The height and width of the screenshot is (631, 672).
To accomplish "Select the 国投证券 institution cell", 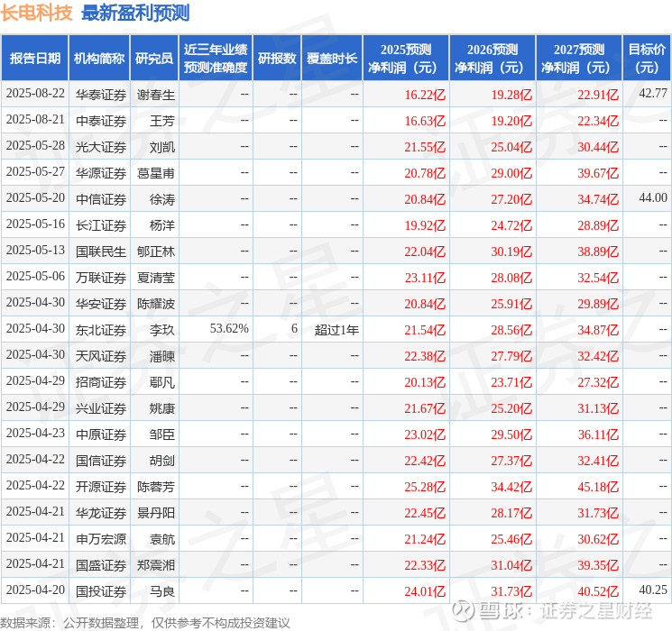I will [x=101, y=591].
